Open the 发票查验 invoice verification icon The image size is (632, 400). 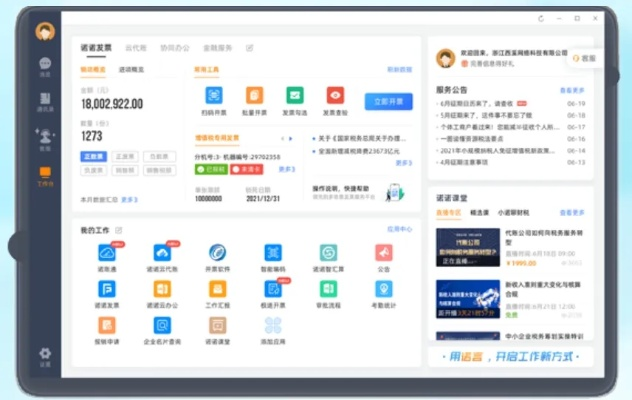[335, 95]
